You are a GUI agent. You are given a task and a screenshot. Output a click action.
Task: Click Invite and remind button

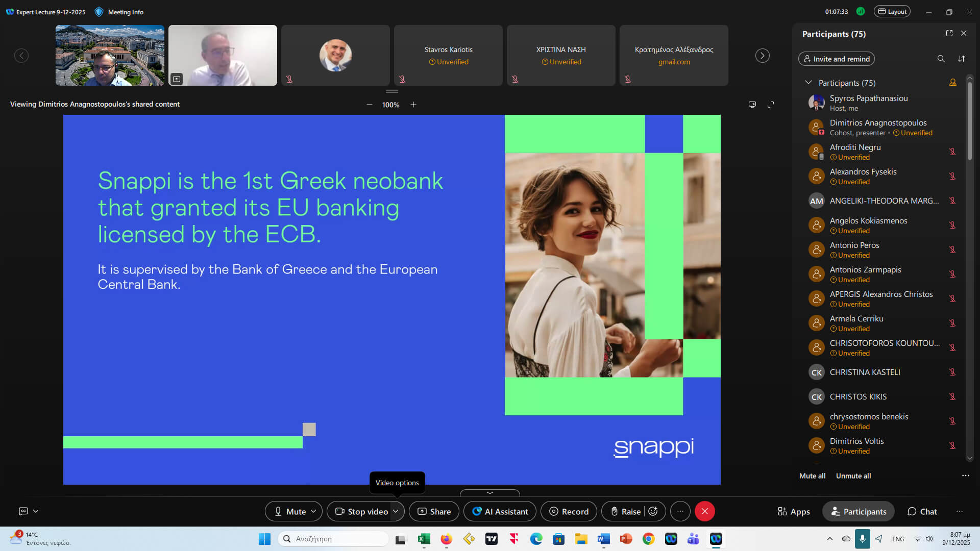point(836,59)
